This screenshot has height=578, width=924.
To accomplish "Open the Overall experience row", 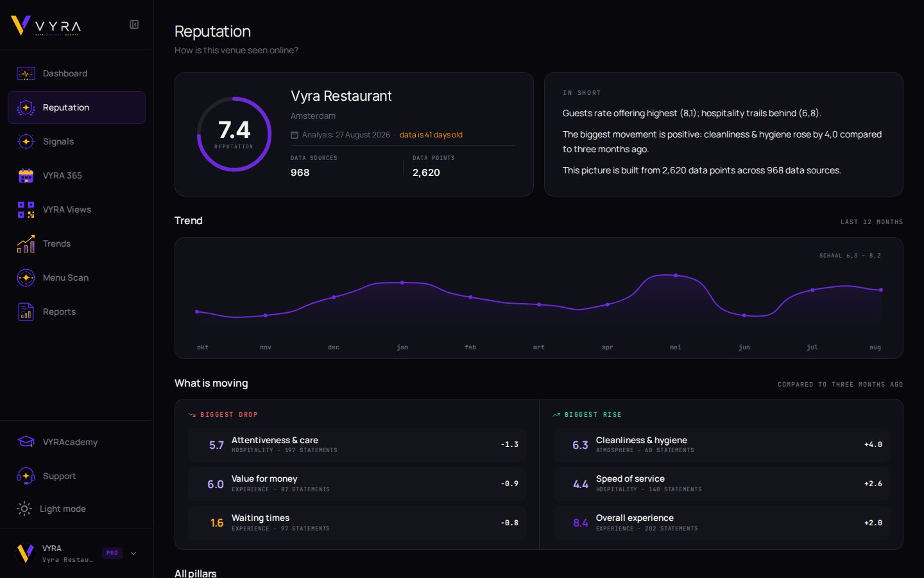I will click(x=721, y=523).
